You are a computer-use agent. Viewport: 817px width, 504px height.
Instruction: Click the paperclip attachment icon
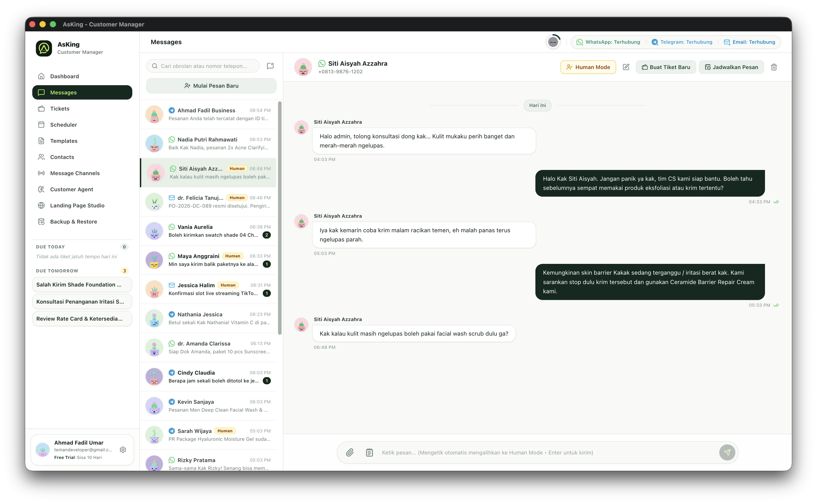coord(349,452)
